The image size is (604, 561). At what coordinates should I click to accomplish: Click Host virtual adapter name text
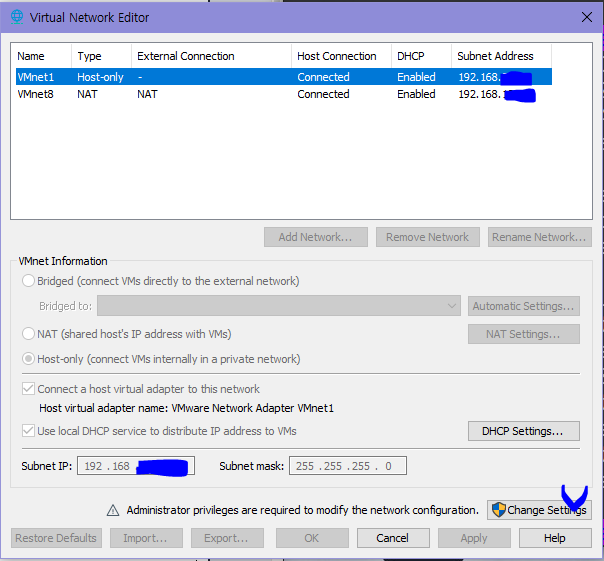186,408
